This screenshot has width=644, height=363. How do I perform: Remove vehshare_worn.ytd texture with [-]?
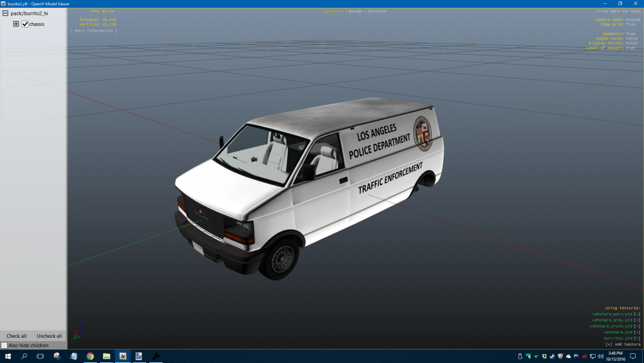tap(637, 314)
